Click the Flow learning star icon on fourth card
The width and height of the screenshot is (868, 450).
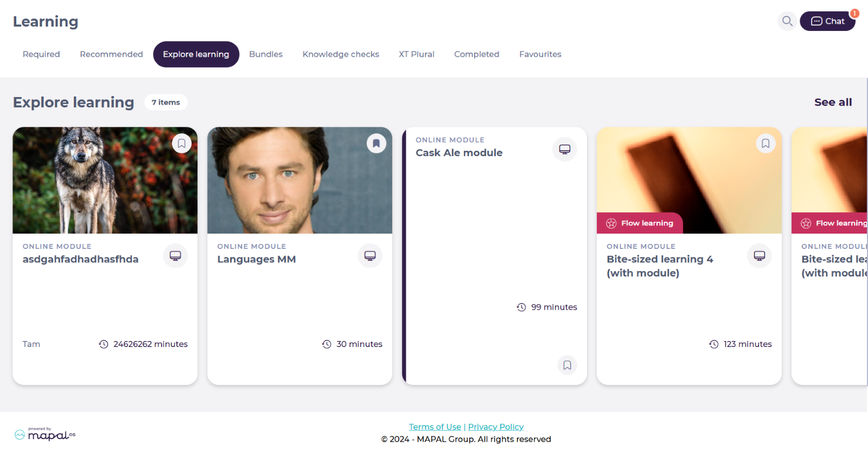(611, 223)
